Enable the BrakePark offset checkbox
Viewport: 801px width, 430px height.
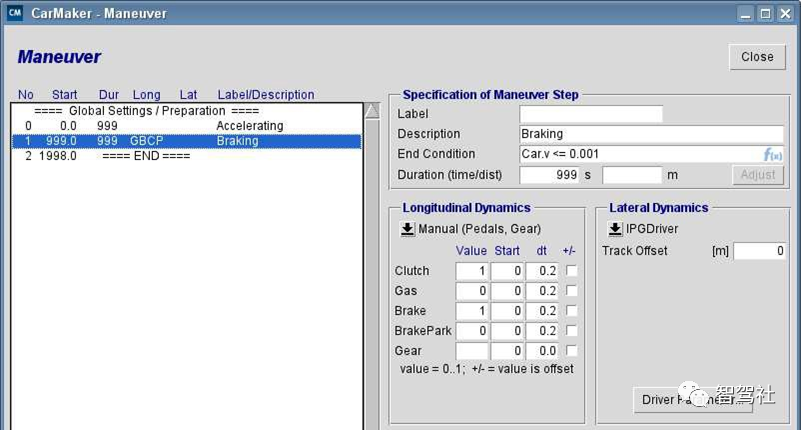pyautogui.click(x=570, y=331)
